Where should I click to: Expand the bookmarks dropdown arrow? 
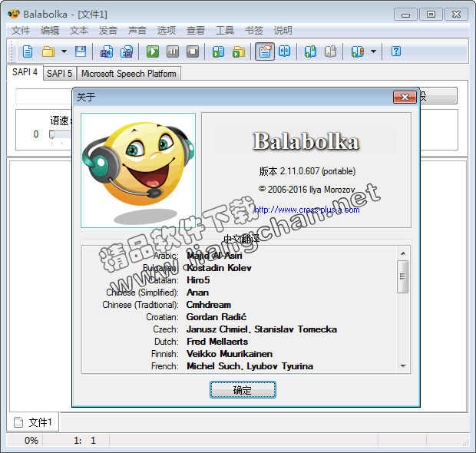[373, 51]
